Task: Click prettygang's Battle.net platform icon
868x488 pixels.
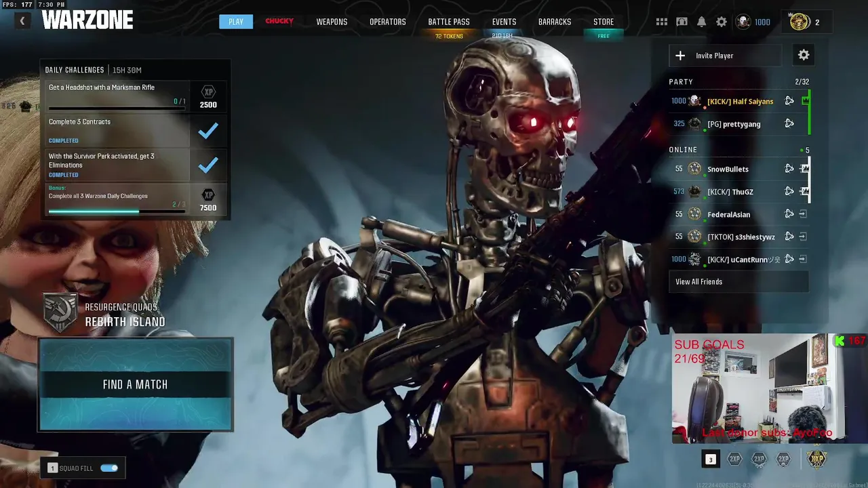Action: pyautogui.click(x=789, y=123)
